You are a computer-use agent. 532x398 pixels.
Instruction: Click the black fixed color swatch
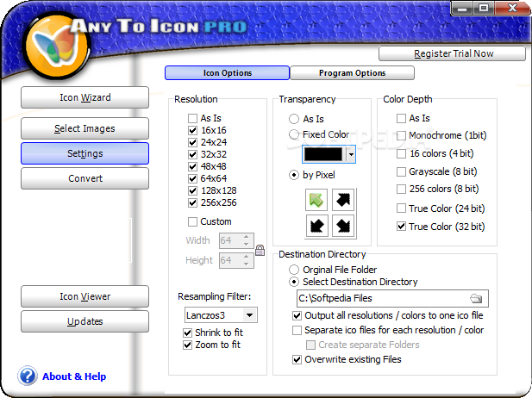(x=323, y=154)
